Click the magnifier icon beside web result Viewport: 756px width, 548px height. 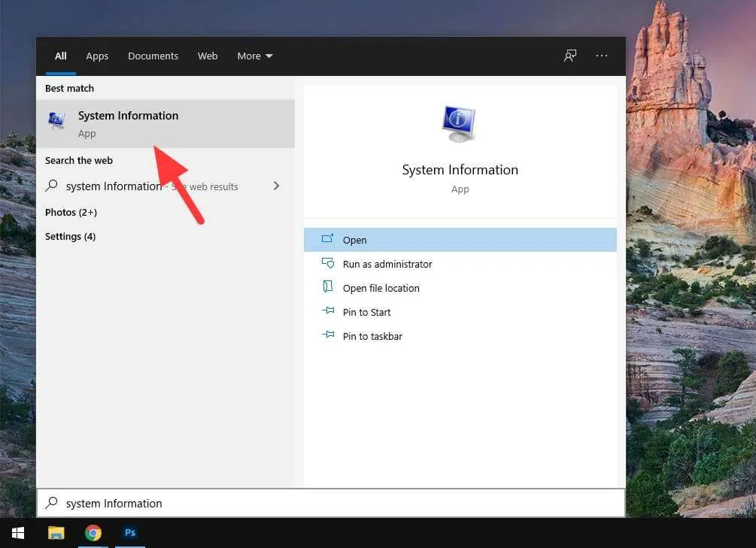52,186
